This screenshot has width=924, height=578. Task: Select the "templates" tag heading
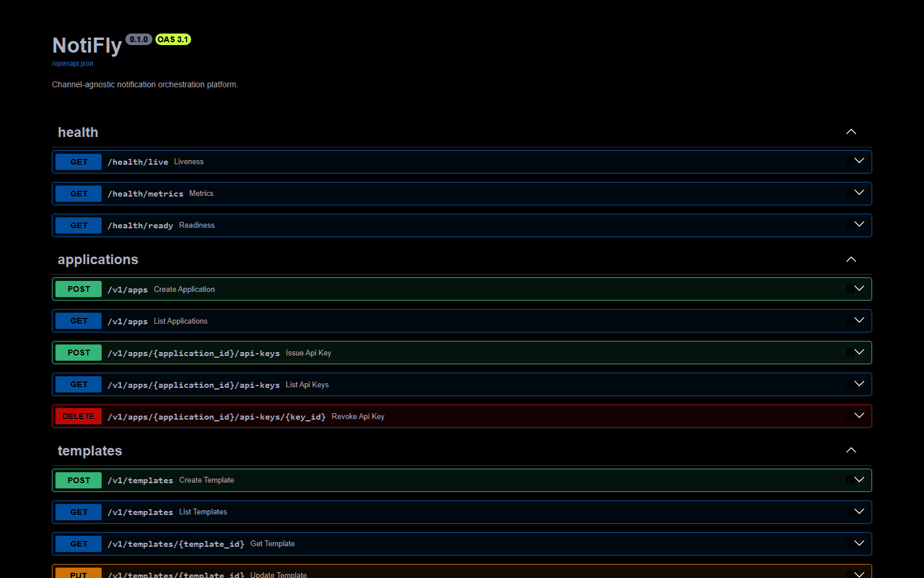90,451
